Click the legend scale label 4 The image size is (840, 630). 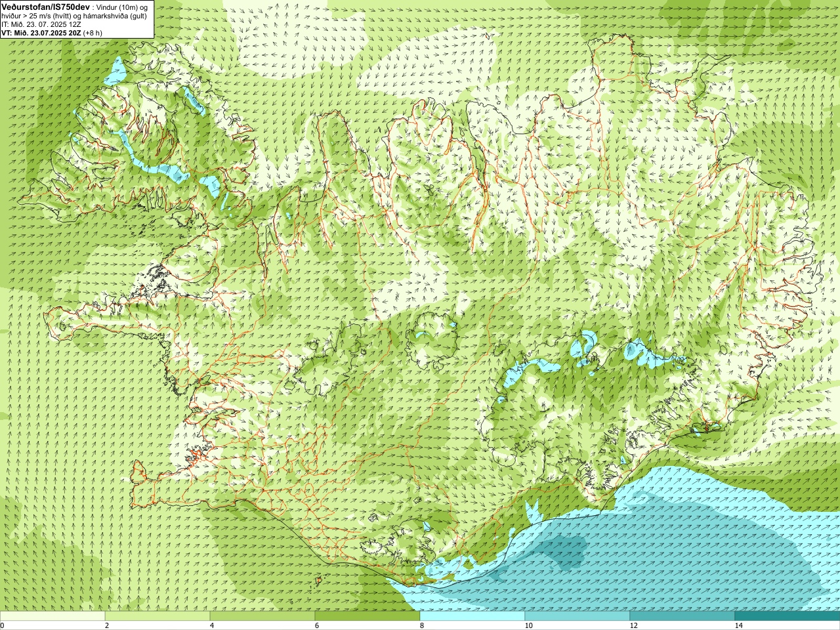[212, 625]
